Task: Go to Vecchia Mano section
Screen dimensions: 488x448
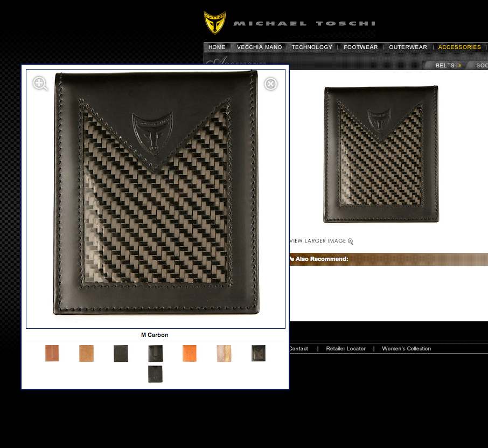Action: click(259, 47)
